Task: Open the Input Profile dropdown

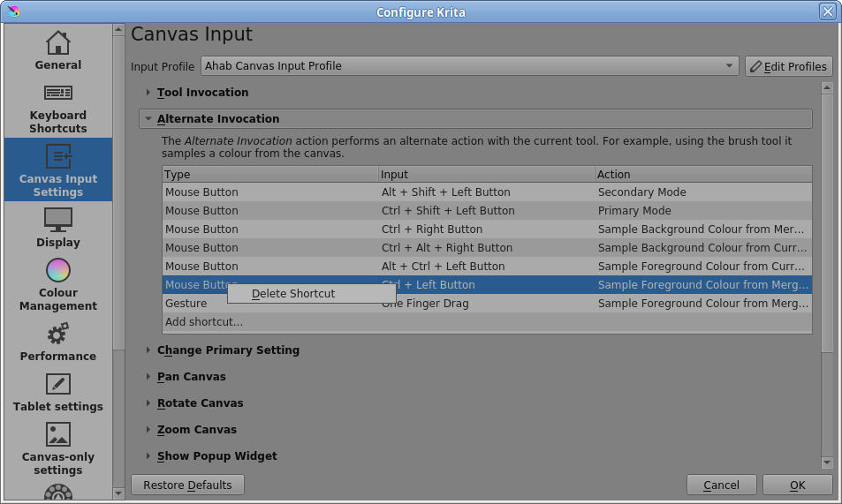Action: (470, 66)
